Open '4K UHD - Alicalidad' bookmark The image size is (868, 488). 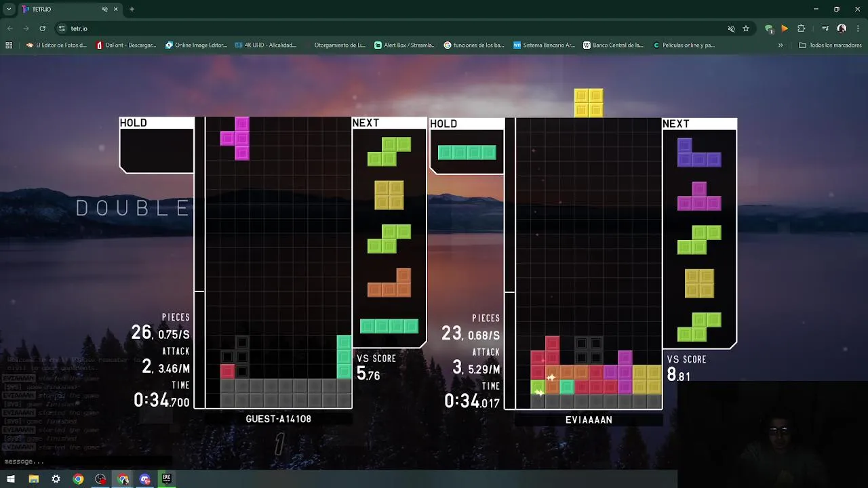tap(266, 45)
